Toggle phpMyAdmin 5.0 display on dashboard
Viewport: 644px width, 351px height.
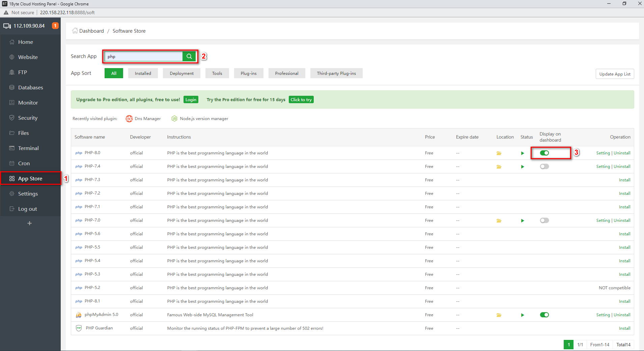pos(544,315)
